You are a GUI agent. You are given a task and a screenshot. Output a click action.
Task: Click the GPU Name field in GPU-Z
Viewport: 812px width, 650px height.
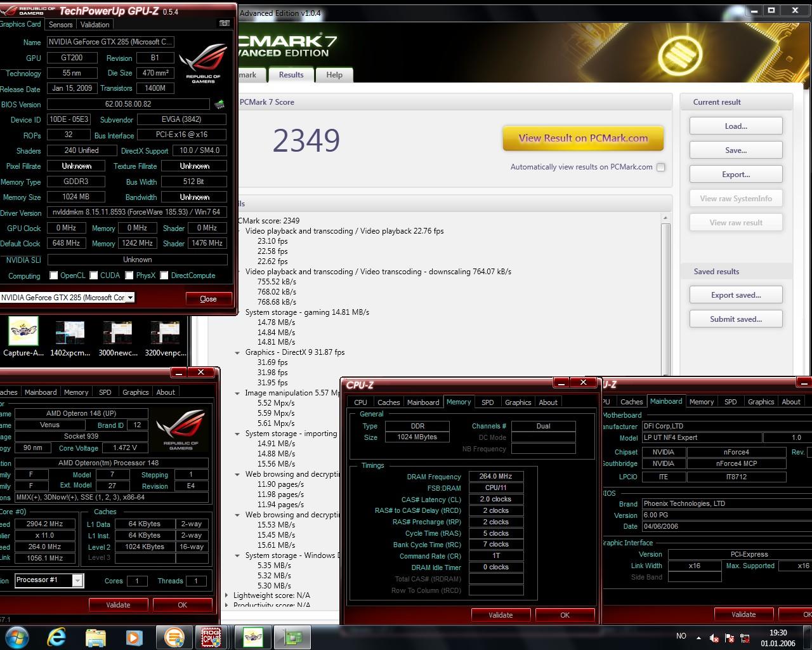tap(110, 42)
